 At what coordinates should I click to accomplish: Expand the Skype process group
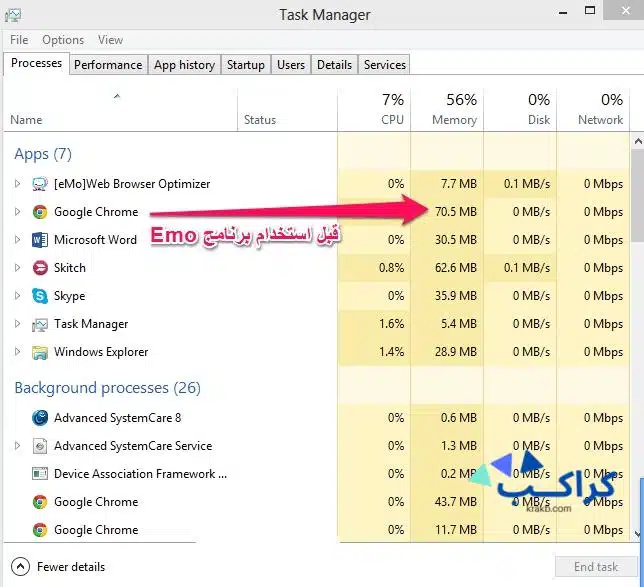tap(17, 295)
